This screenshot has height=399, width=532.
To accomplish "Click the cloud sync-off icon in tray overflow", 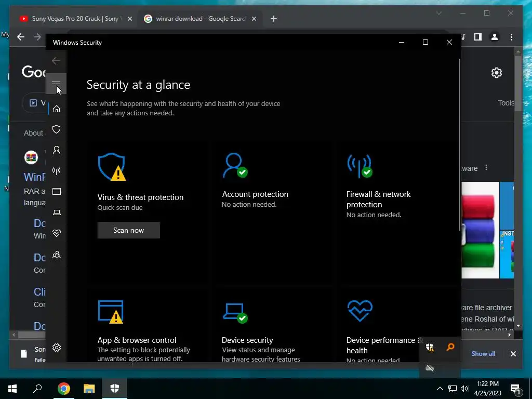I will (x=430, y=368).
